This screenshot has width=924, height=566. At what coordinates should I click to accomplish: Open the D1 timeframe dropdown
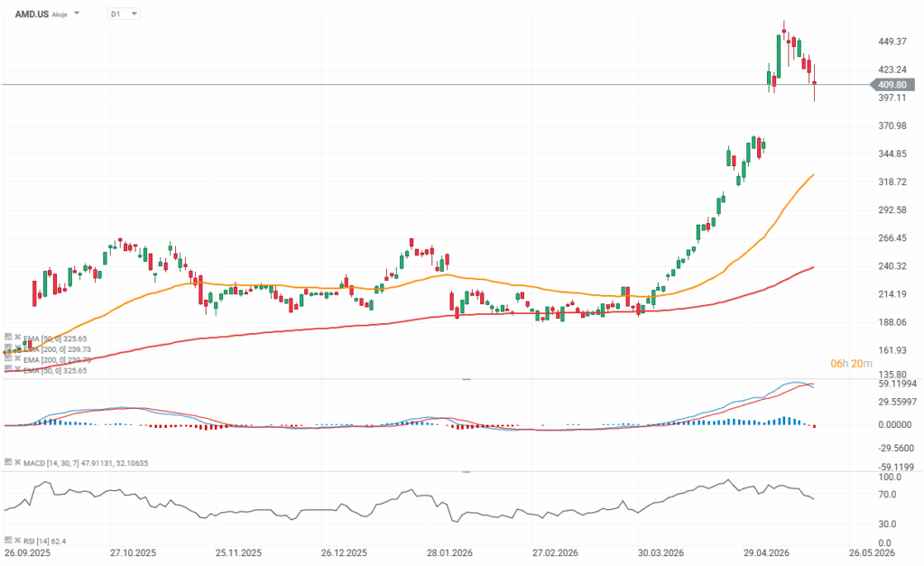pos(124,14)
